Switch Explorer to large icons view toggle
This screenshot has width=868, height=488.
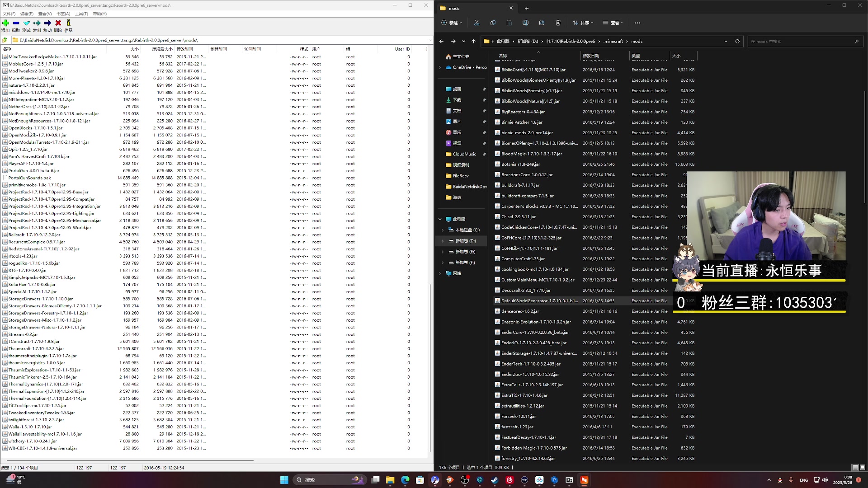click(863, 467)
